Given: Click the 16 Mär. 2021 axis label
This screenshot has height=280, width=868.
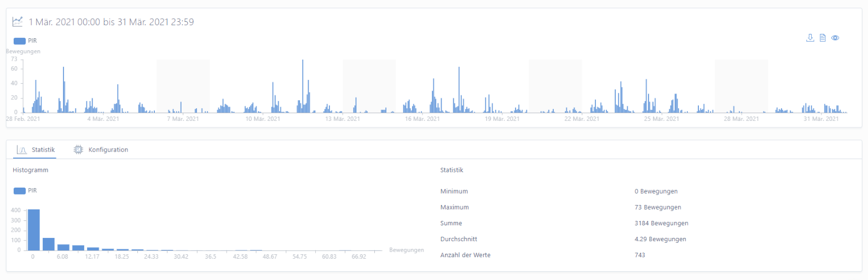Looking at the screenshot, I should click(422, 119).
